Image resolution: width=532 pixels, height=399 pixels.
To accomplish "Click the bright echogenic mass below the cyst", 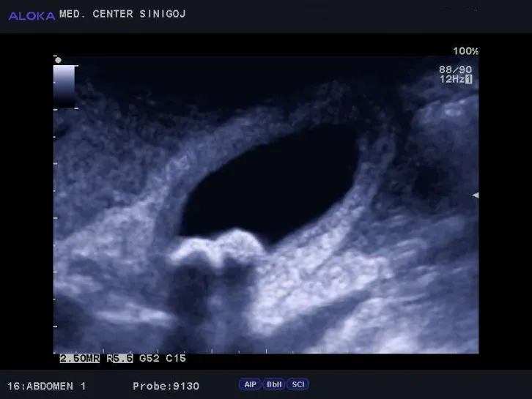I will tap(217, 247).
